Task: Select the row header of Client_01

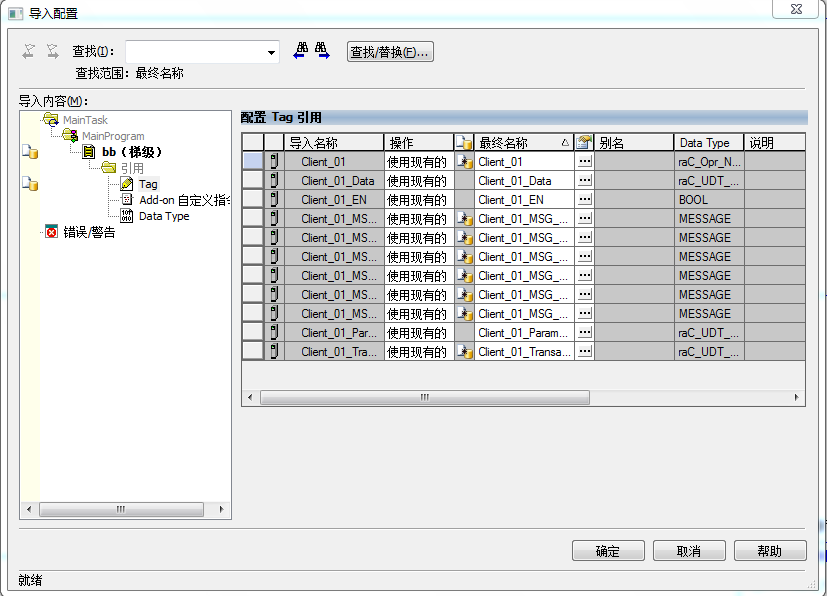Action: coord(253,162)
